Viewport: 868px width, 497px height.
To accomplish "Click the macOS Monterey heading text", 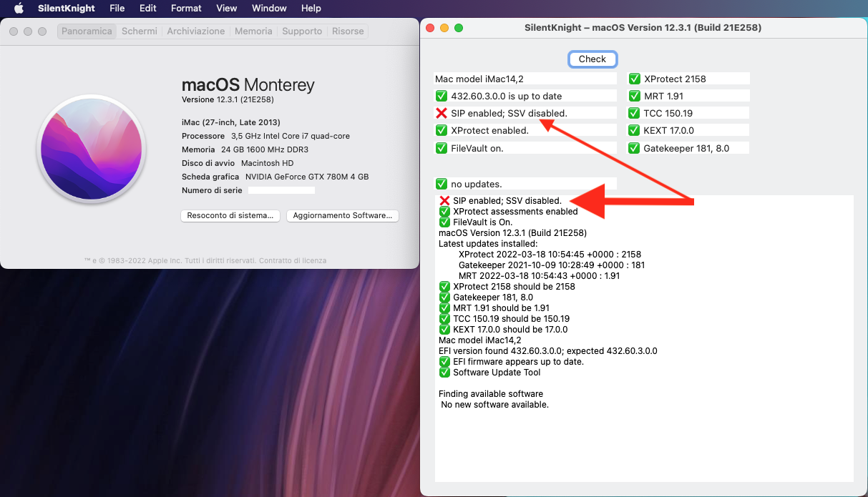I will (248, 85).
